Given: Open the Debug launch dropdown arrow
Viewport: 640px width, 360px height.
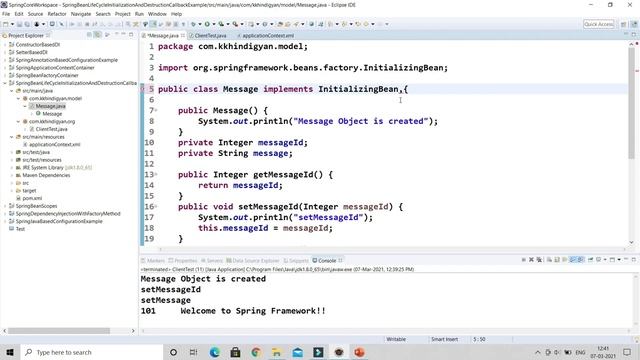Looking at the screenshot, I should 200,24.
